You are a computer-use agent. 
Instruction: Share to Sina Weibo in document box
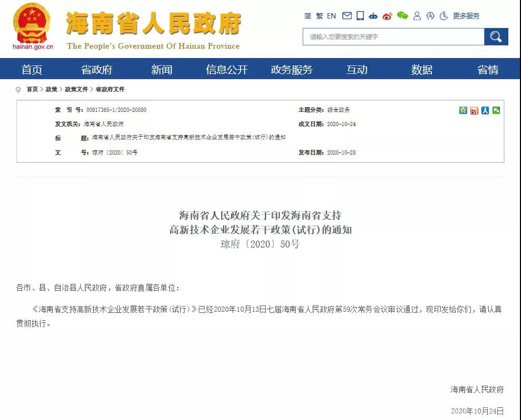(474, 110)
